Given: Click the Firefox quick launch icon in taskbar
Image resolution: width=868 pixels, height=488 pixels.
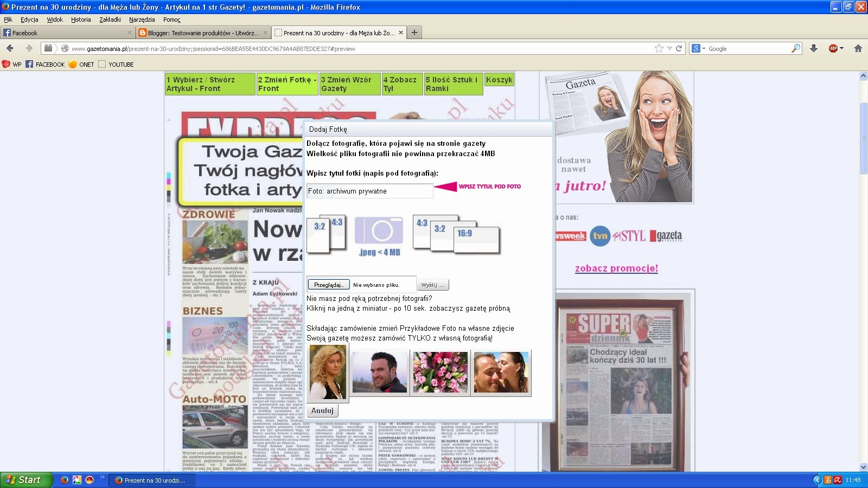Looking at the screenshot, I should pyautogui.click(x=65, y=480).
